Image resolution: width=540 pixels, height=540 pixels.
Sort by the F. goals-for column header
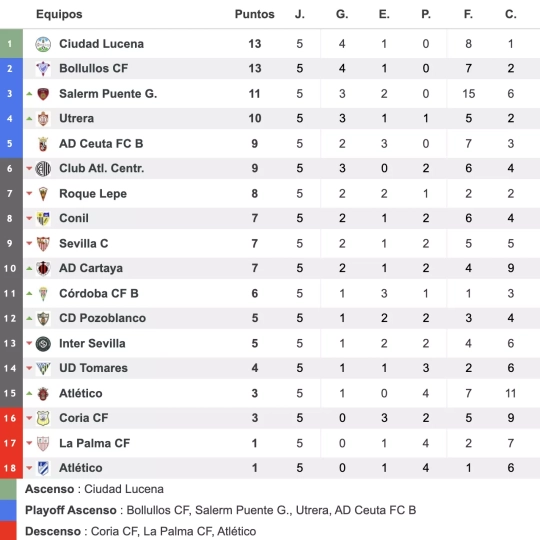tap(468, 14)
